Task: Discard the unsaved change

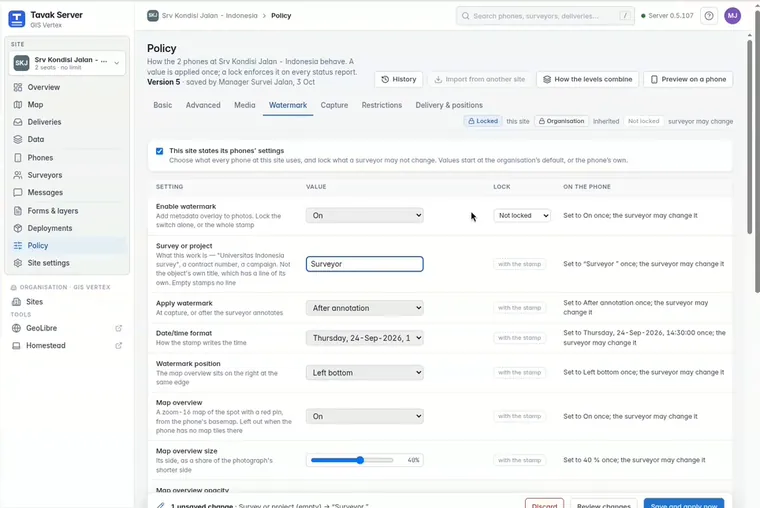Action: coord(544,504)
